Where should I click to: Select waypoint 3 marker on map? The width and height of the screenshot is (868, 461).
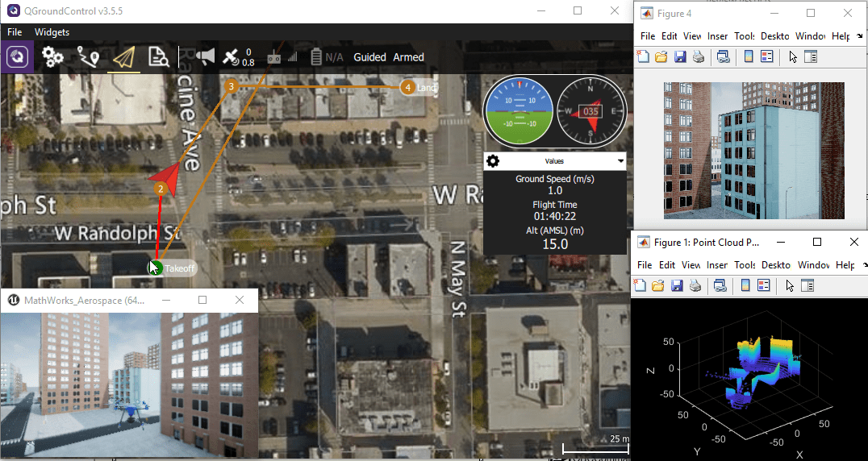pyautogui.click(x=231, y=86)
